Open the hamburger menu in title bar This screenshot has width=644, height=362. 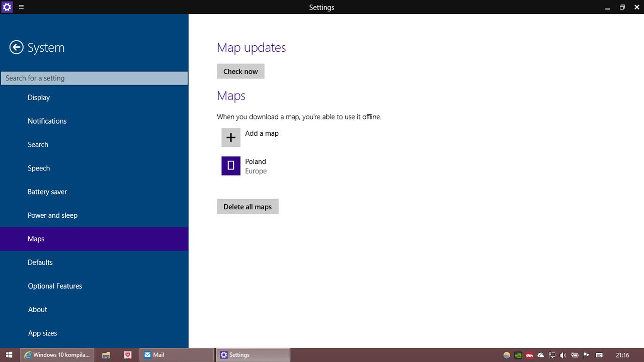click(21, 7)
